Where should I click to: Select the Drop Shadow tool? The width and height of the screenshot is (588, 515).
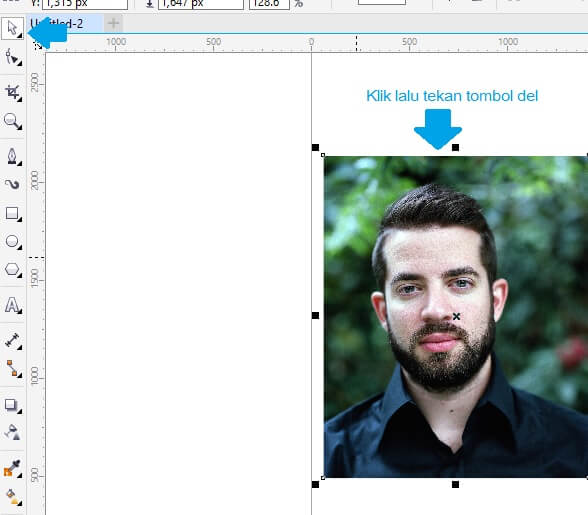coord(13,405)
